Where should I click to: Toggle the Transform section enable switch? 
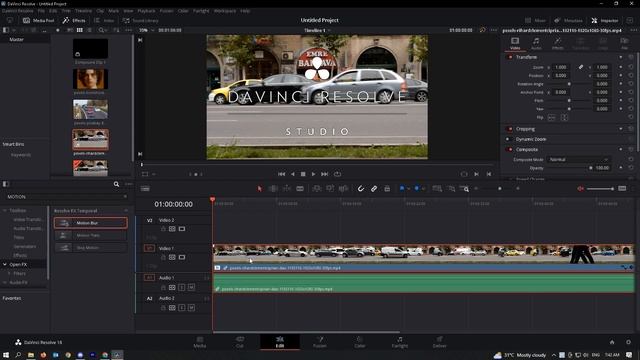[510, 57]
